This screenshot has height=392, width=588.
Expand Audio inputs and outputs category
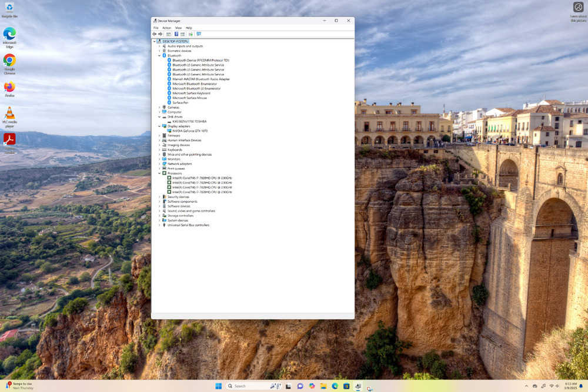[159, 46]
